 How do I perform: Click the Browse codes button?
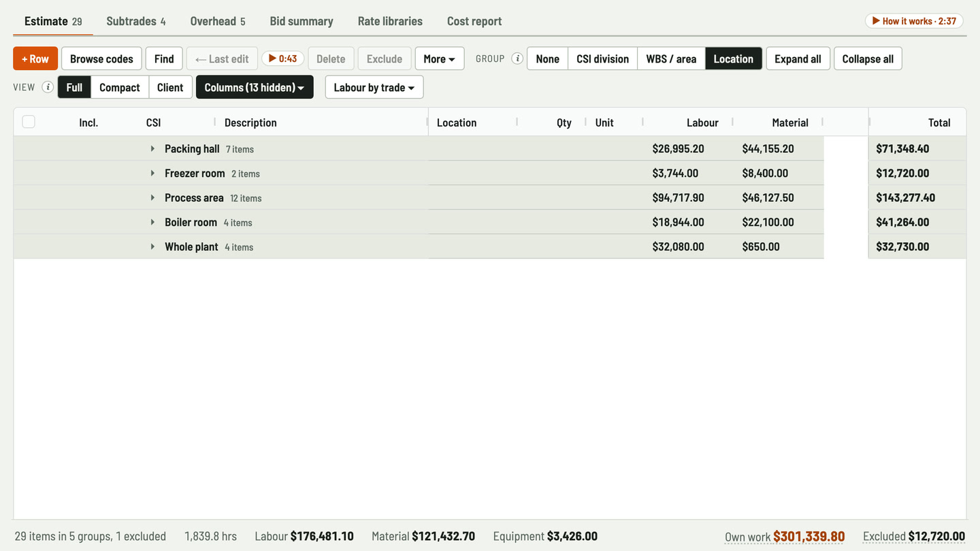tap(101, 59)
